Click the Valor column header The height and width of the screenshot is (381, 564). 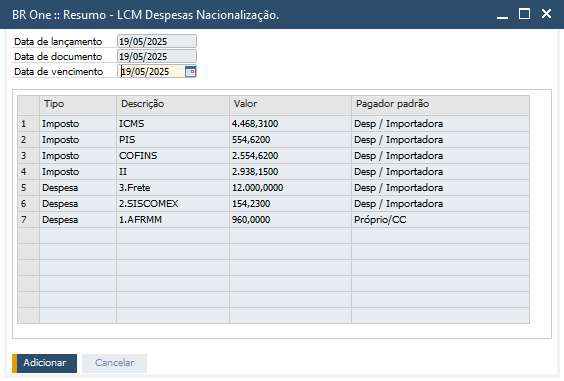290,104
